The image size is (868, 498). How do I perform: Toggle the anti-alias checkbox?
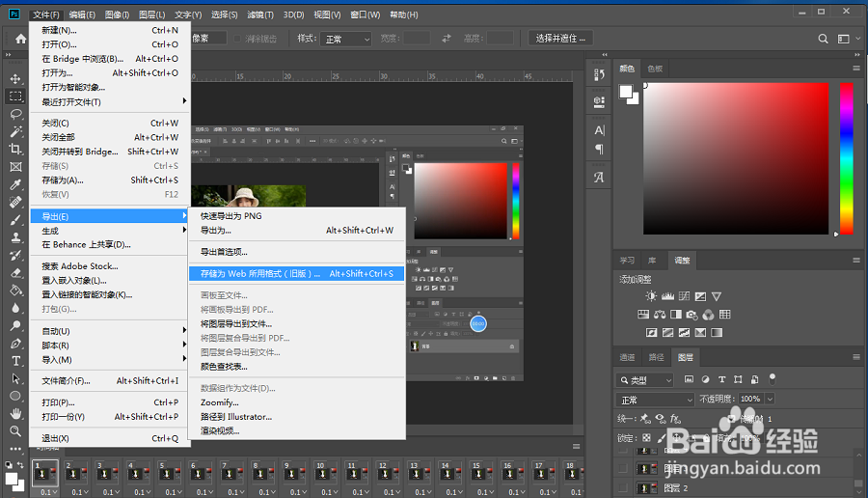click(237, 39)
